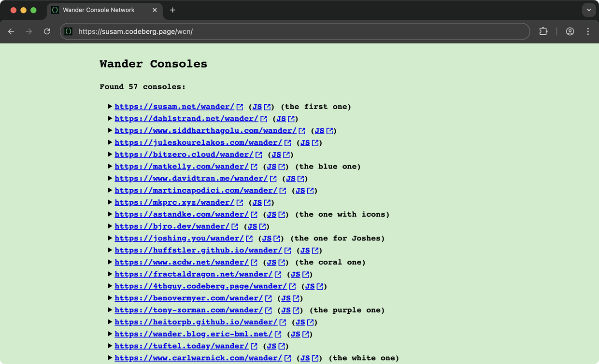Image resolution: width=599 pixels, height=364 pixels.
Task: Open the three-dot browser menu
Action: (588, 31)
